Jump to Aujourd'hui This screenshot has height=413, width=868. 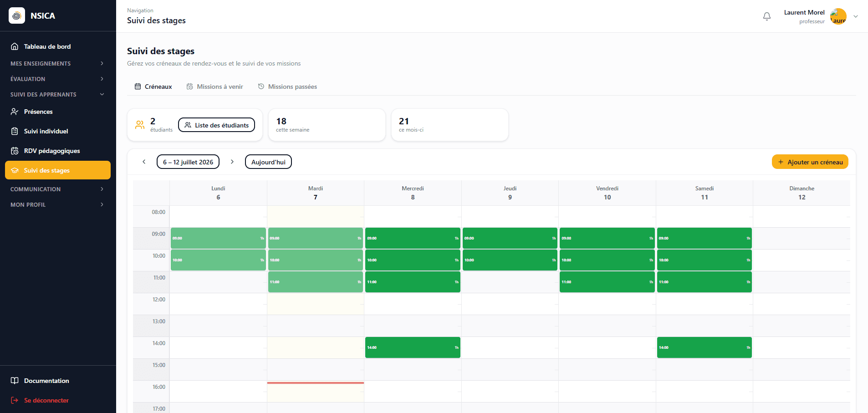coord(268,162)
